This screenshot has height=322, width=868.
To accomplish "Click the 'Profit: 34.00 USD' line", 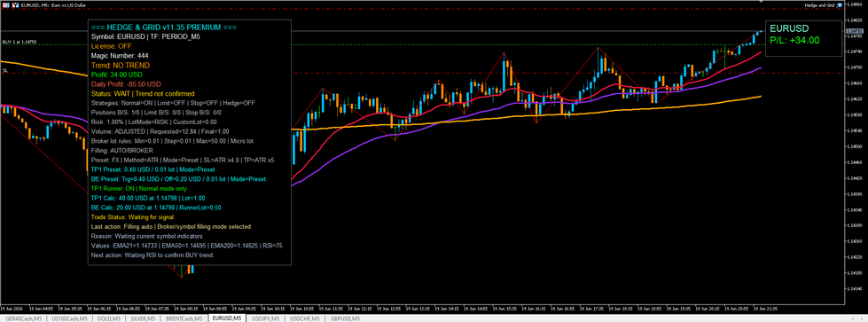I will (117, 75).
